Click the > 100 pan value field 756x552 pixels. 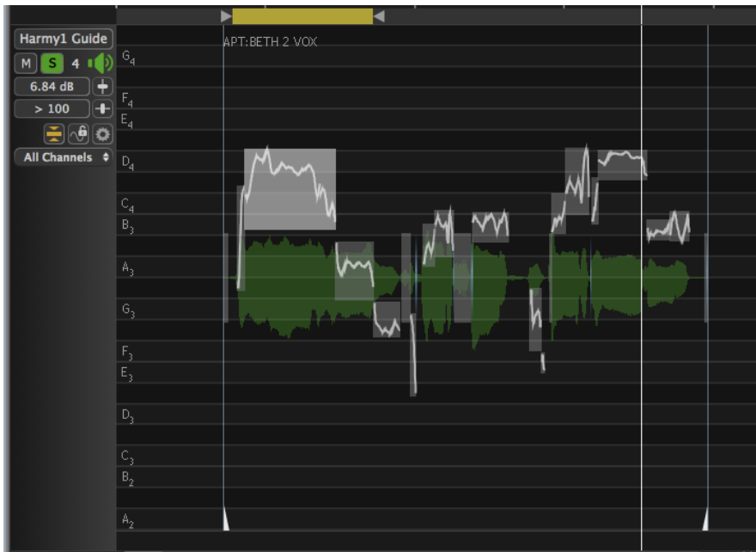(x=52, y=108)
